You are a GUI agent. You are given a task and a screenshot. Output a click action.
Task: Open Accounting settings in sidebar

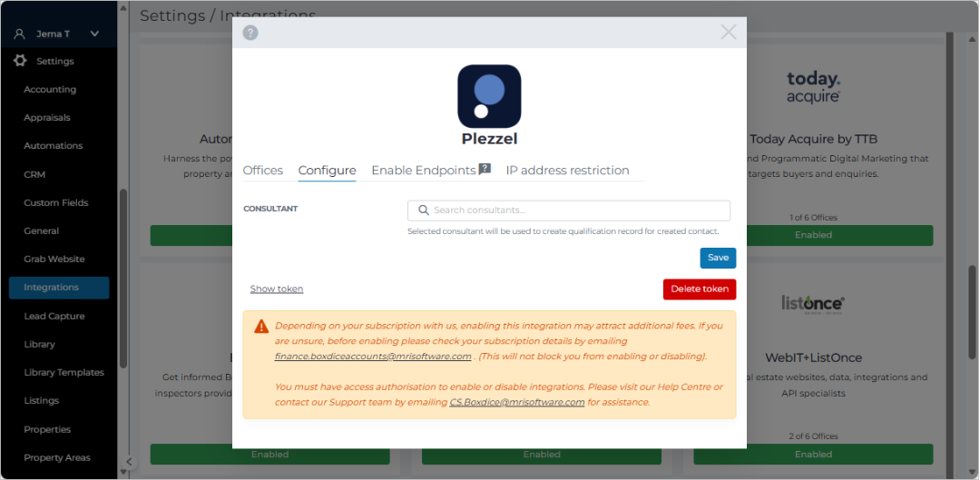tap(50, 89)
